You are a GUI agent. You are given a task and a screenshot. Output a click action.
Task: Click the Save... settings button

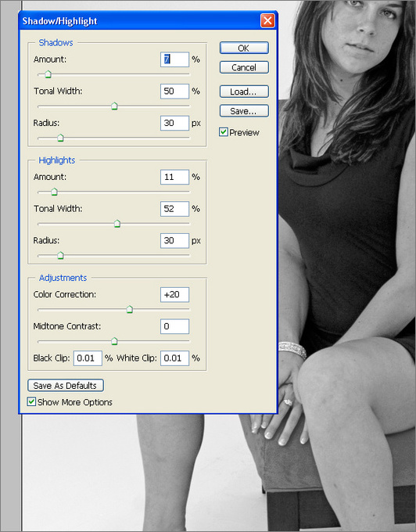click(x=244, y=111)
